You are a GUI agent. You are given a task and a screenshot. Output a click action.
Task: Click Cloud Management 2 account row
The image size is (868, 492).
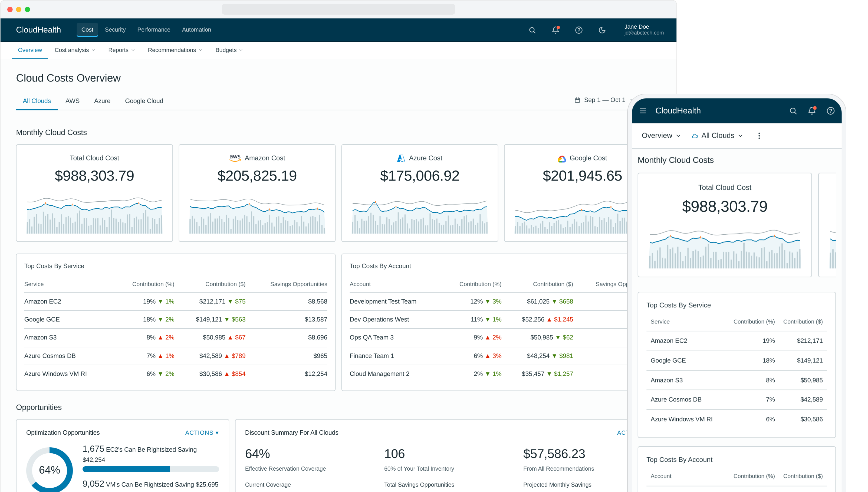pos(488,374)
